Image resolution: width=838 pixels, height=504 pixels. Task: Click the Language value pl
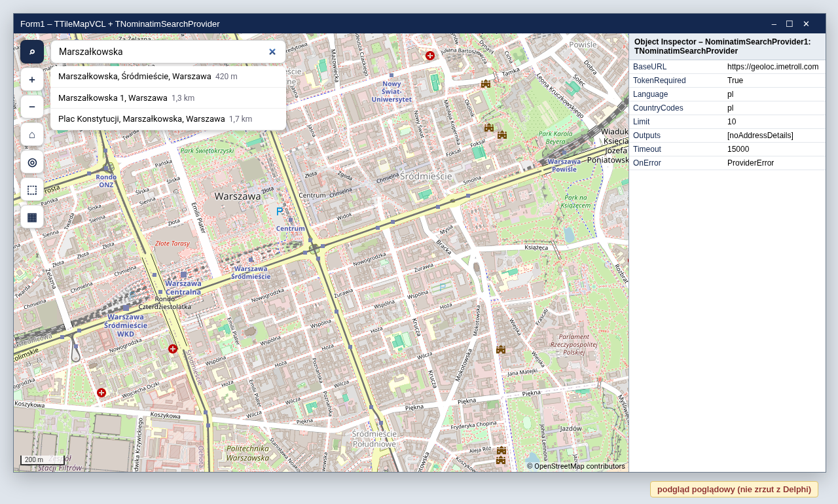[731, 94]
